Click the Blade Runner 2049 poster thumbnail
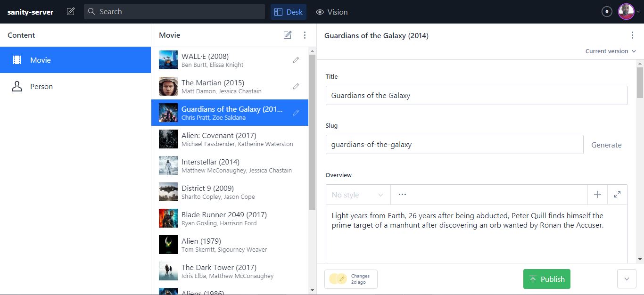The width and height of the screenshot is (644, 295). coord(168,218)
